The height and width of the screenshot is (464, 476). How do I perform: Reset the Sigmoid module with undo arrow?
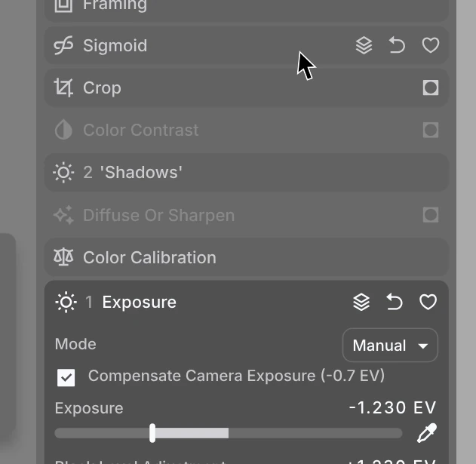click(397, 45)
